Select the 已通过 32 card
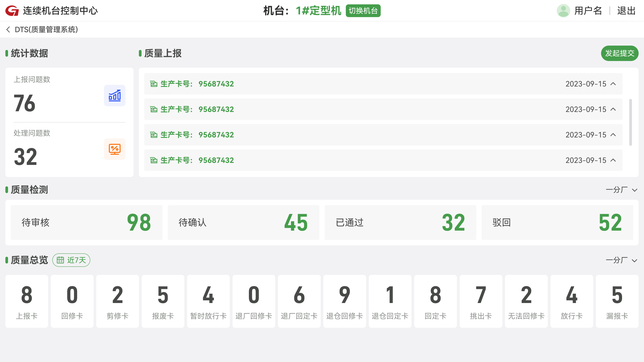This screenshot has height=362, width=644. (400, 222)
